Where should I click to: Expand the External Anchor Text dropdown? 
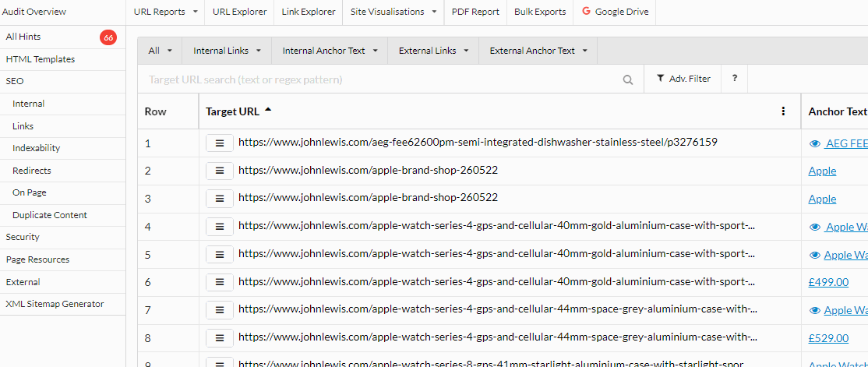pos(538,51)
